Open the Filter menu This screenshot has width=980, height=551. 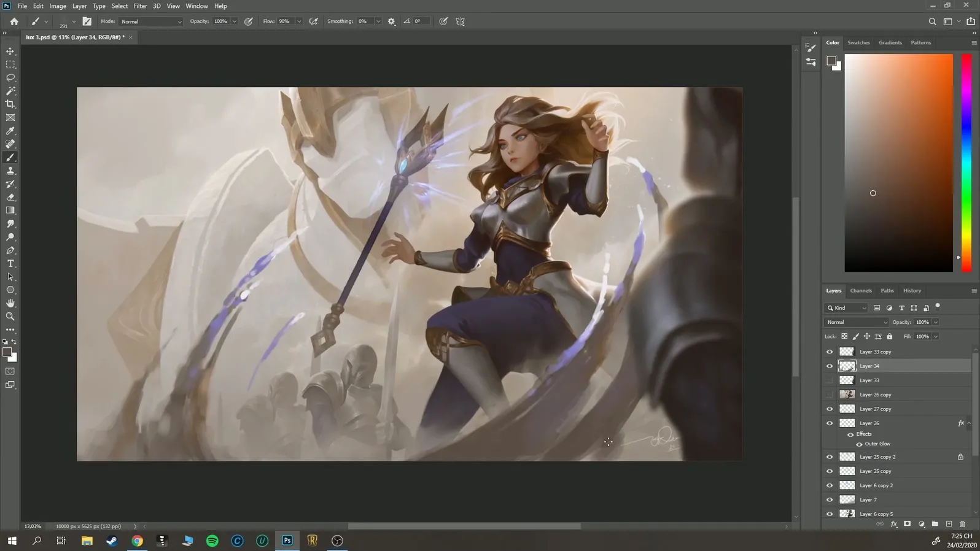point(140,6)
